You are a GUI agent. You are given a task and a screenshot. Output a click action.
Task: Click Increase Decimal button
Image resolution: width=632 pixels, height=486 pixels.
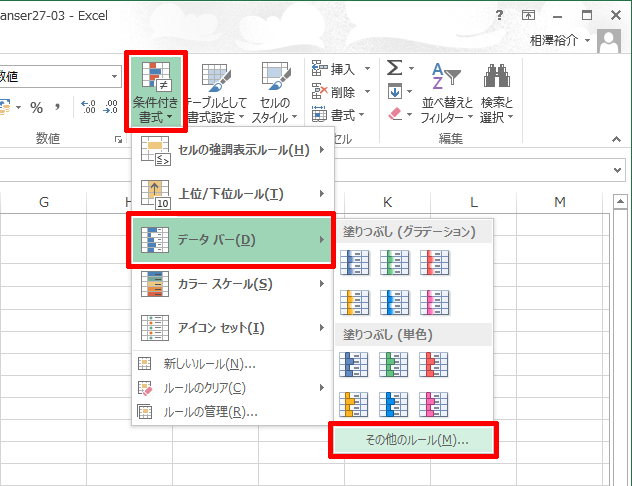coord(89,107)
